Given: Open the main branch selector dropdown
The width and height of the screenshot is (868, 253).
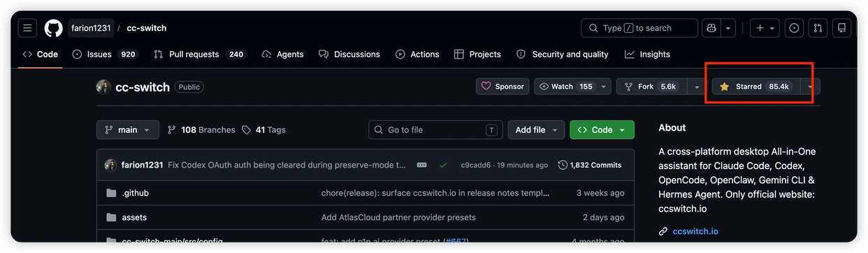Looking at the screenshot, I should [x=128, y=130].
